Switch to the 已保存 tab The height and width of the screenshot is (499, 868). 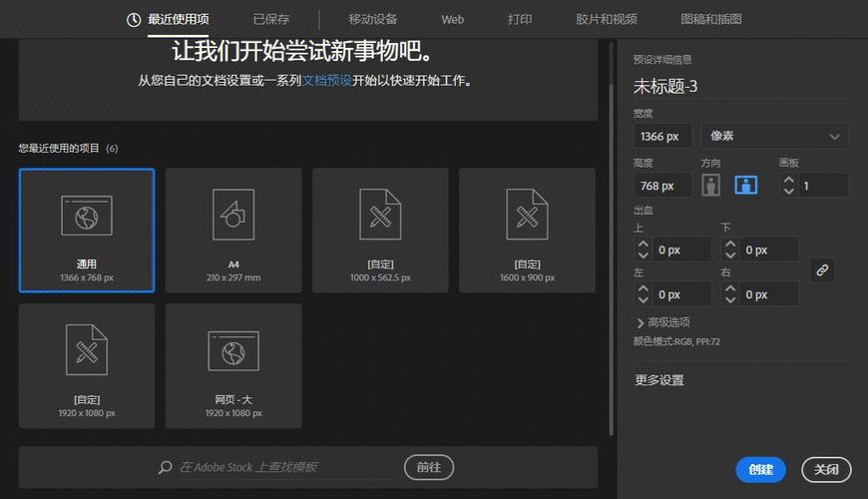click(271, 19)
